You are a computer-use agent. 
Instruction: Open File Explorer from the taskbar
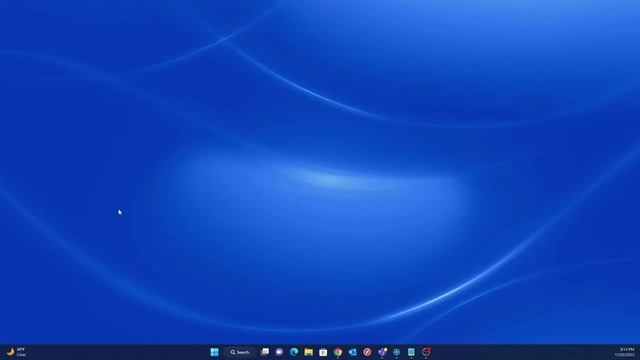(309, 352)
